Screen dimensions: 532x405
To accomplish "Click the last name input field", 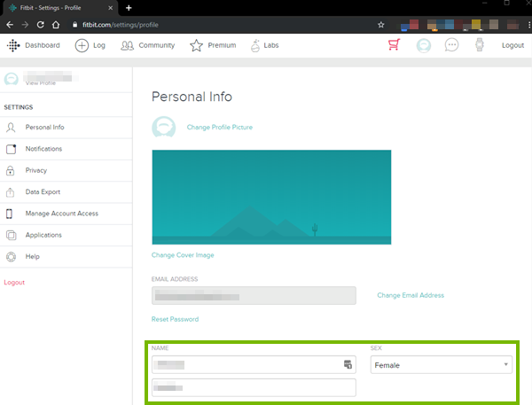I will pos(254,387).
